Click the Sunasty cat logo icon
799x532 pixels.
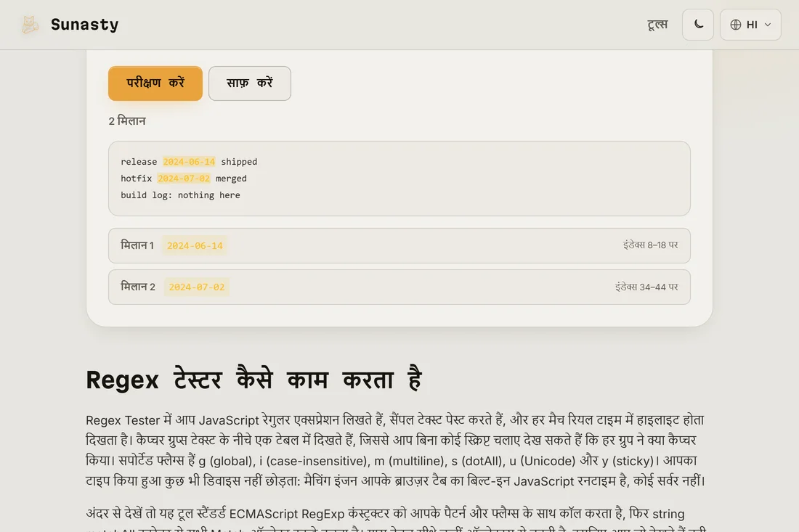click(30, 25)
